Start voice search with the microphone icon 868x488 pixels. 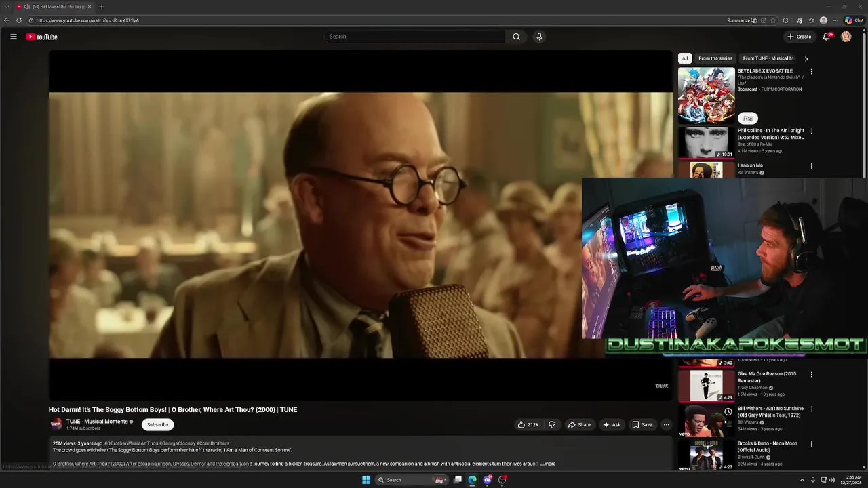point(539,37)
